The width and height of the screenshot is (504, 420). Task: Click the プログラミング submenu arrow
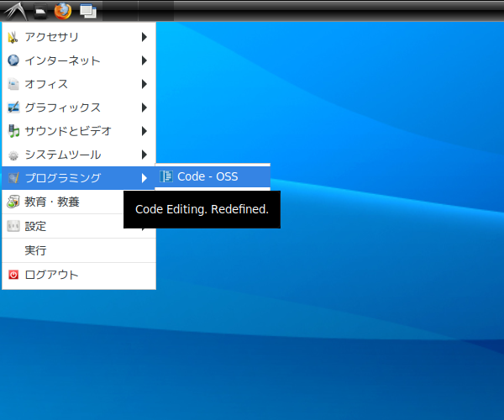[144, 178]
